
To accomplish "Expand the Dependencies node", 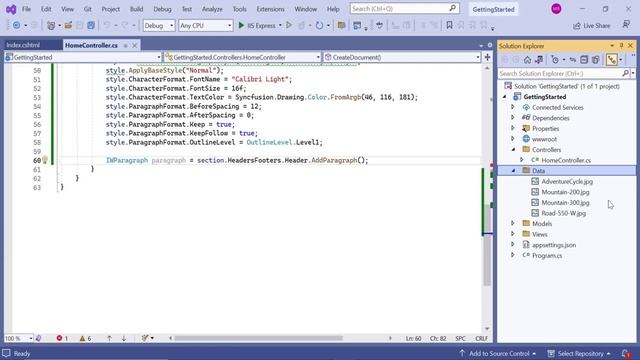I will click(x=513, y=118).
